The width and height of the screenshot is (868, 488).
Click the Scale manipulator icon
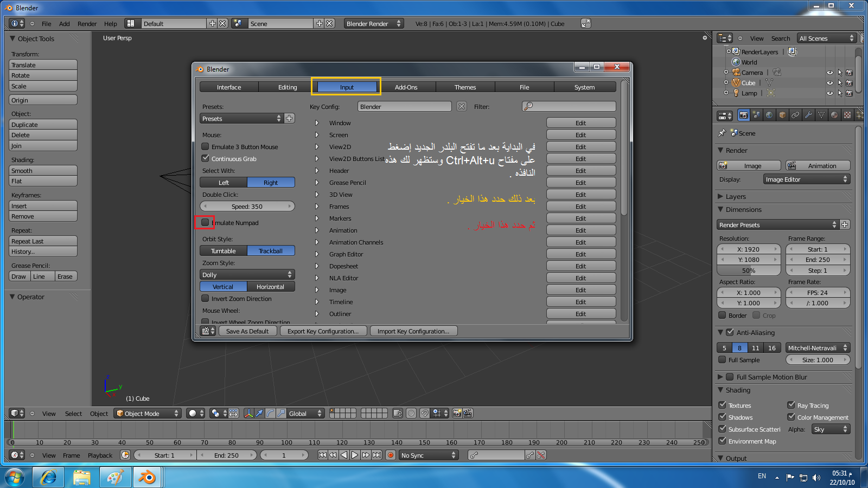point(281,413)
